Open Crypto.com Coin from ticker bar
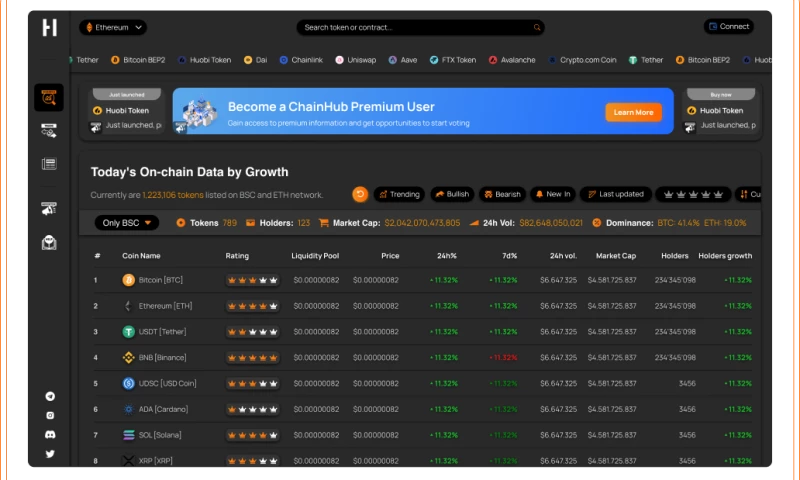Viewport: 800px width, 480px height. pyautogui.click(x=582, y=60)
